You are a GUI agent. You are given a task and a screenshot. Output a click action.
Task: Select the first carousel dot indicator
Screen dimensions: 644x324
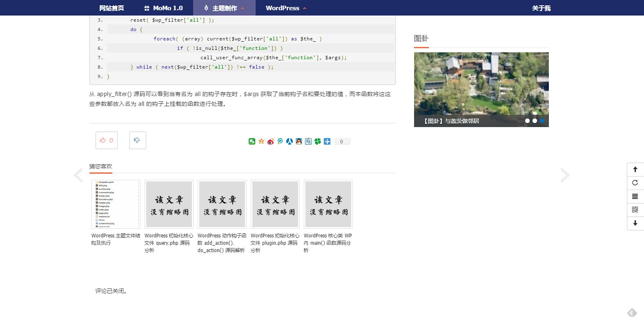coord(527,121)
